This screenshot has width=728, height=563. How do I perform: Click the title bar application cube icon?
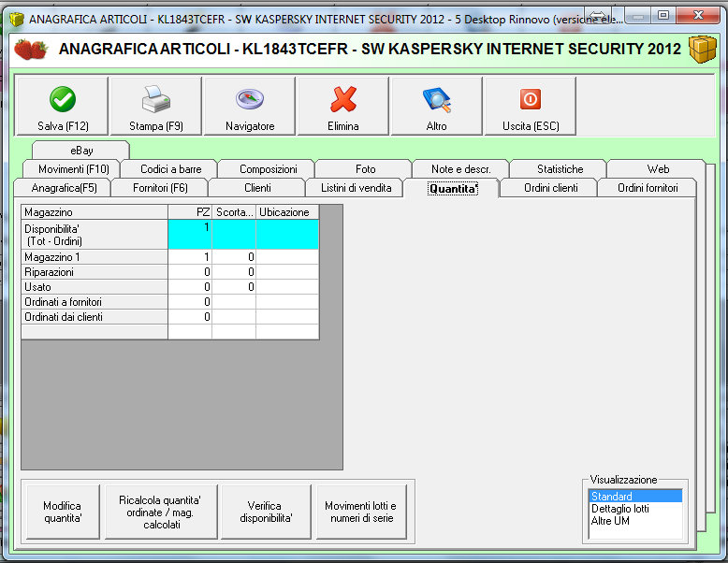[x=17, y=19]
